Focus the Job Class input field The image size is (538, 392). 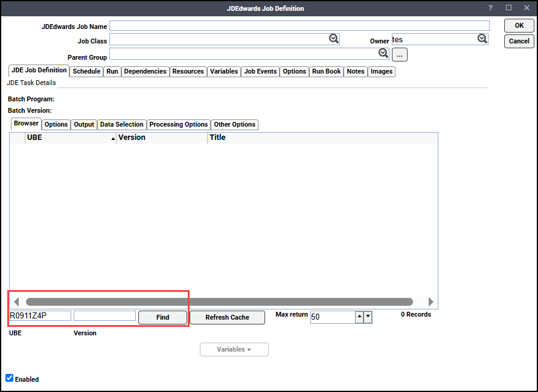(x=225, y=39)
